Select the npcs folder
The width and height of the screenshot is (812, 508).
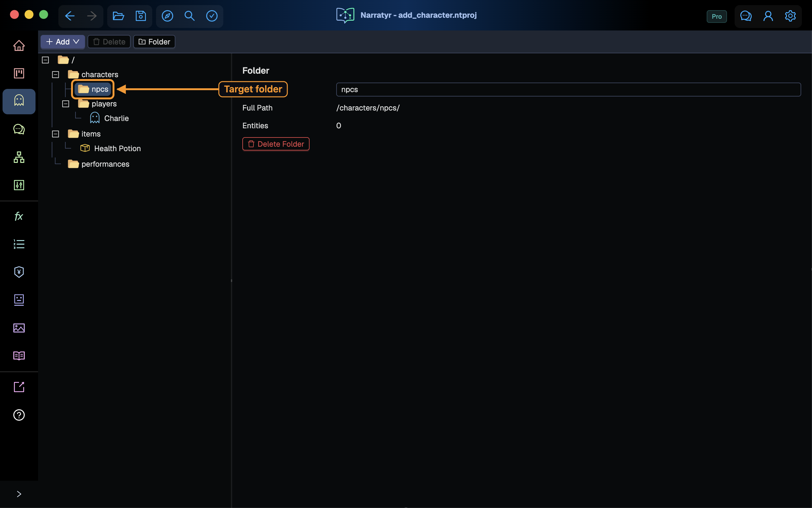click(x=93, y=89)
